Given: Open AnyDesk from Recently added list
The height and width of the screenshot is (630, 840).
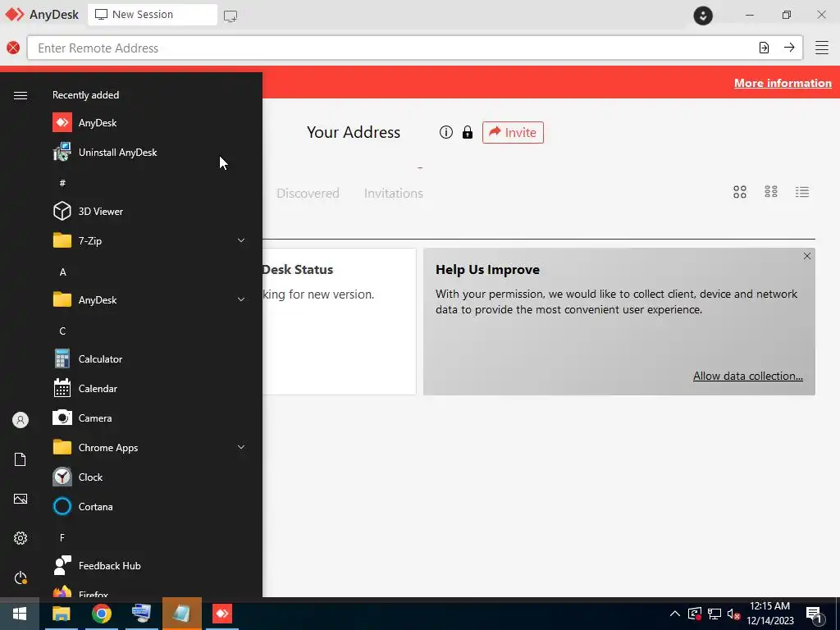Looking at the screenshot, I should coord(150,123).
